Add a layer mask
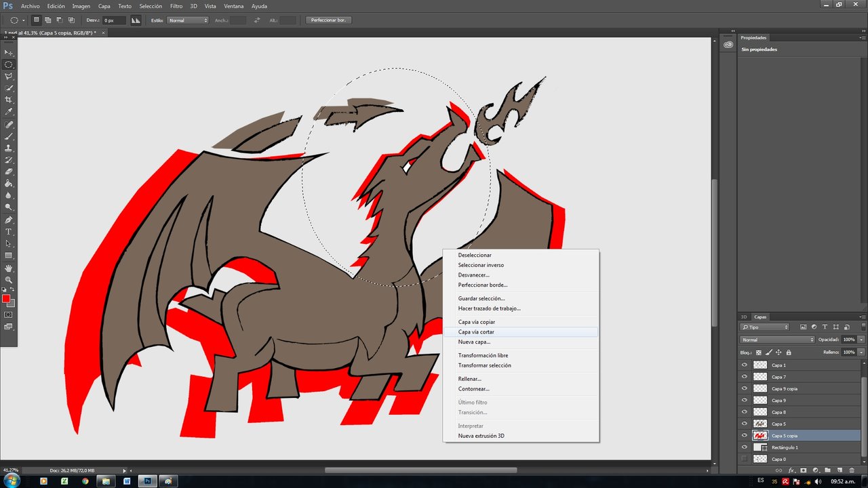The image size is (868, 488). (803, 470)
